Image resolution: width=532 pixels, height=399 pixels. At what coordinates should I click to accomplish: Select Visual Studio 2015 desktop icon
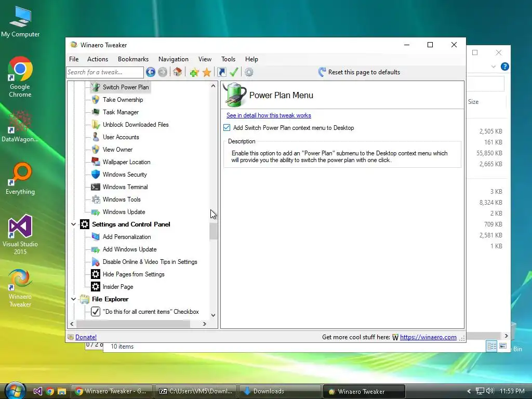point(20,234)
